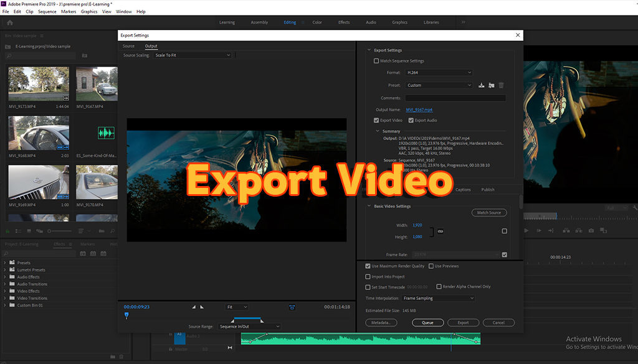
Task: Open the Source Range dropdown Sequence In/Out
Action: [x=249, y=327]
